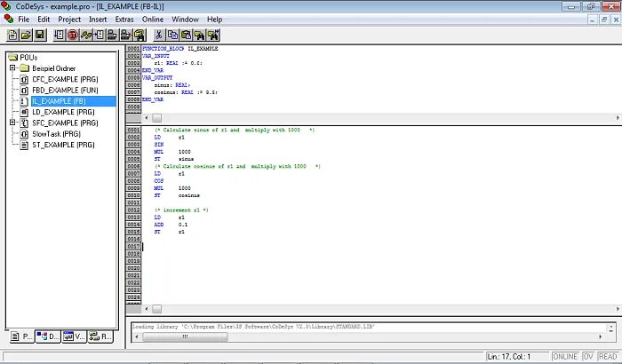Click the Run toolbar icon
The image size is (622, 364).
click(x=60, y=36)
